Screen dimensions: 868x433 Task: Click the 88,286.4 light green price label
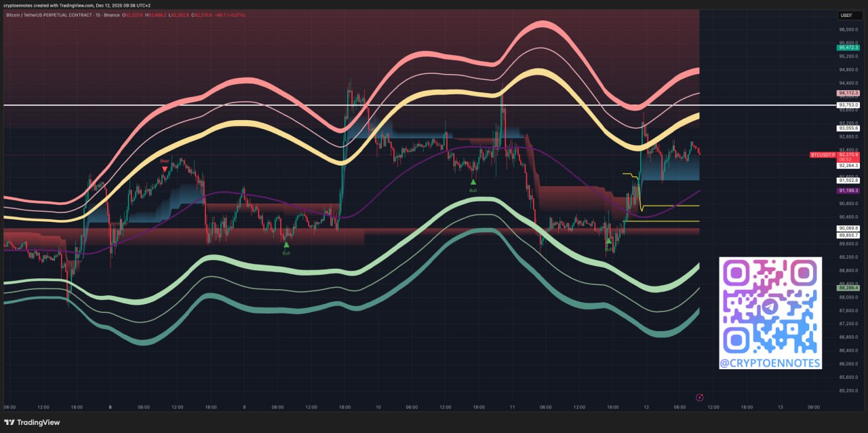coord(848,288)
